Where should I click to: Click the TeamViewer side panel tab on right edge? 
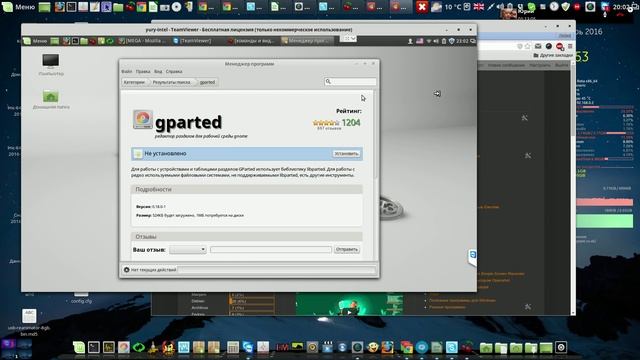click(472, 257)
